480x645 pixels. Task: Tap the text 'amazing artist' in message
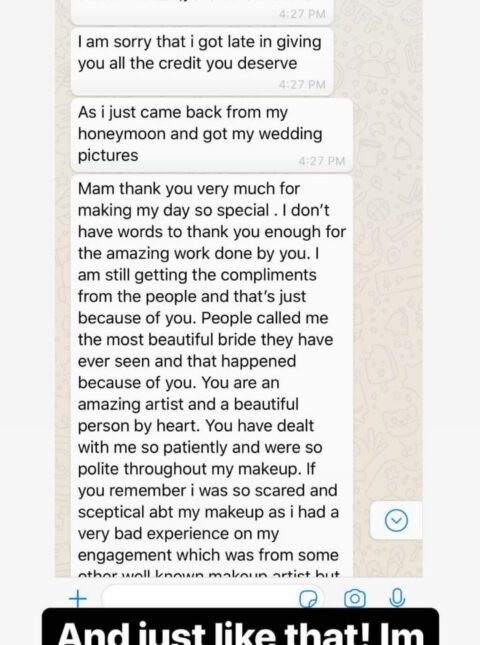pyautogui.click(x=130, y=404)
